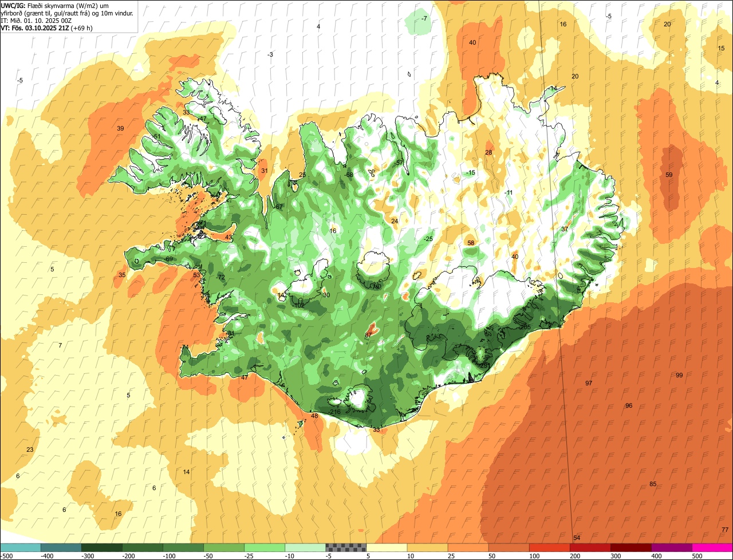
Task: Select the magenta legend swatch above 500
Action: pyautogui.click(x=712, y=548)
